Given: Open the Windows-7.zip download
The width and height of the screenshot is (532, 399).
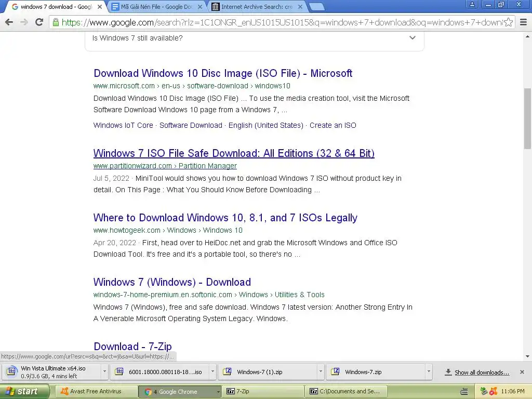Looking at the screenshot, I should click(376, 372).
